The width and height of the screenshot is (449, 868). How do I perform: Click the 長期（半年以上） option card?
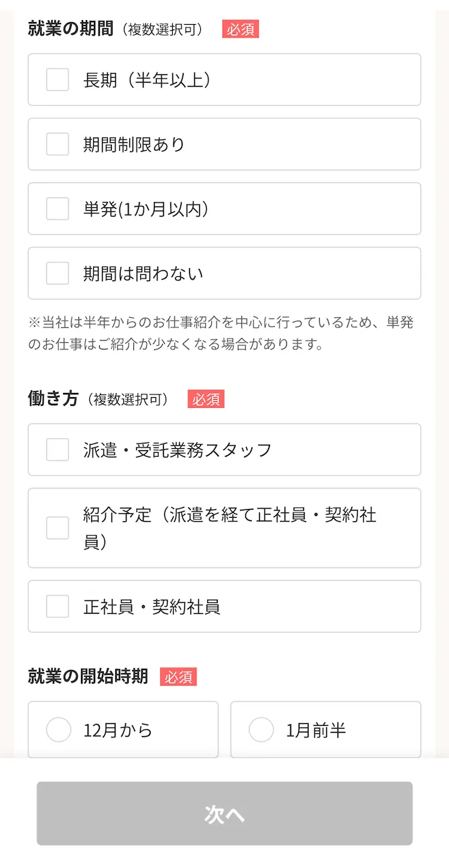(x=223, y=79)
